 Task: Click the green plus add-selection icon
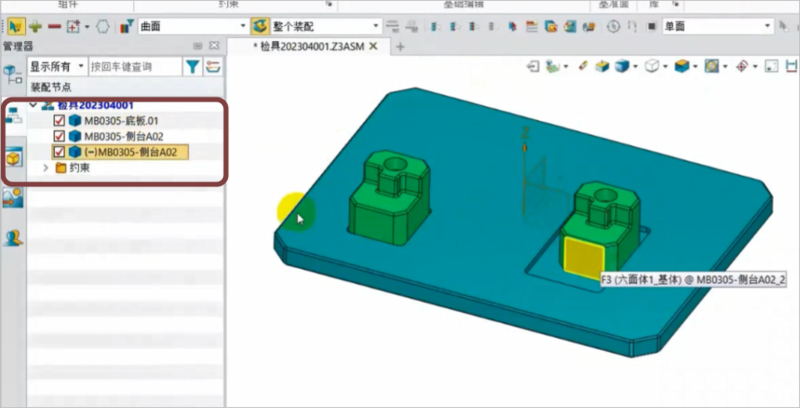point(36,26)
